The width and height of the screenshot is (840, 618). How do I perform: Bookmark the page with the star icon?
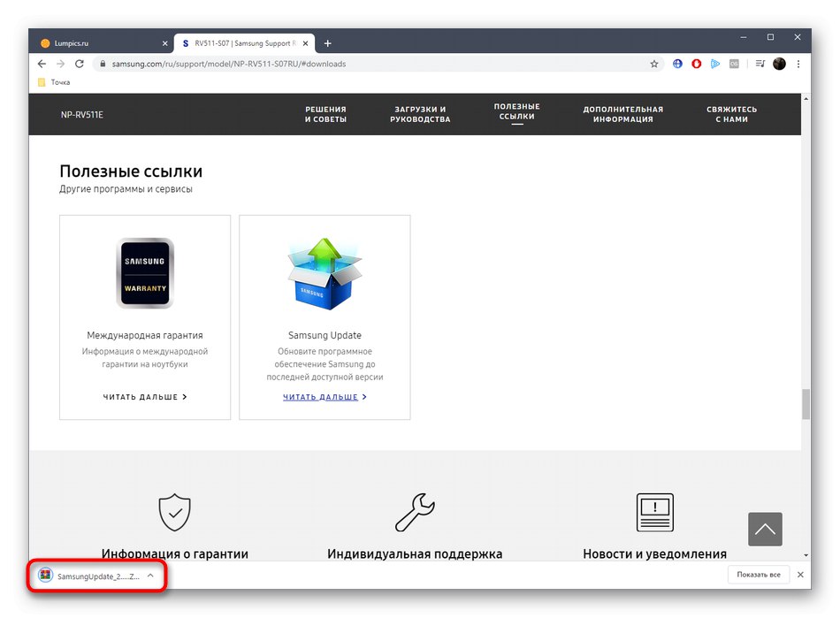point(654,64)
